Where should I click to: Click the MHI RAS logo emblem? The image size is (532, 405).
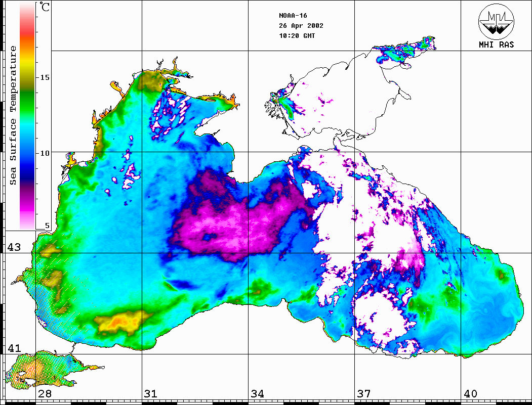pyautogui.click(x=497, y=22)
